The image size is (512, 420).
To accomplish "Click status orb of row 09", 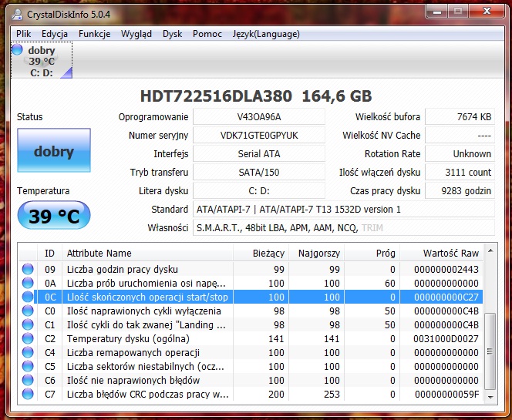I will 28,269.
